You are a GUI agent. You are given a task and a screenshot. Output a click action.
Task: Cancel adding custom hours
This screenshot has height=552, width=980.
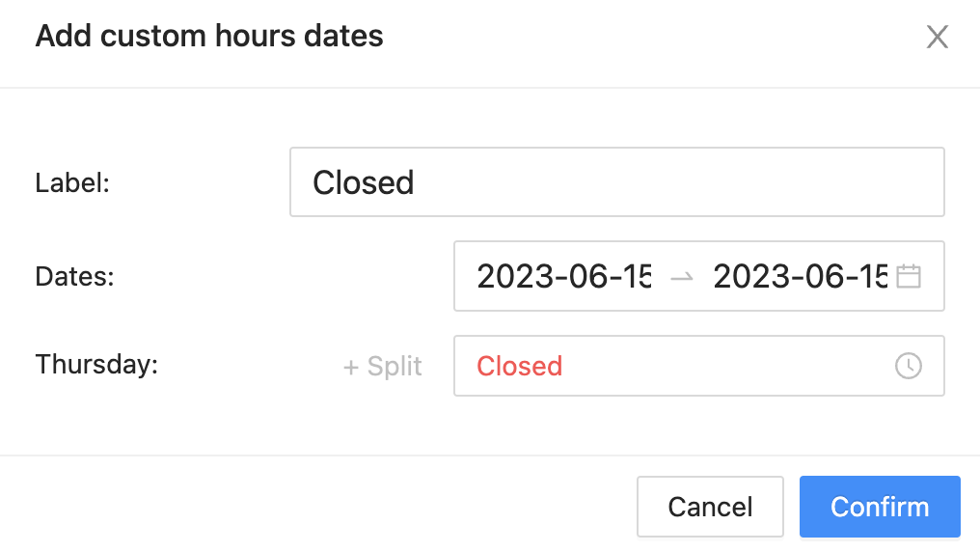click(710, 507)
